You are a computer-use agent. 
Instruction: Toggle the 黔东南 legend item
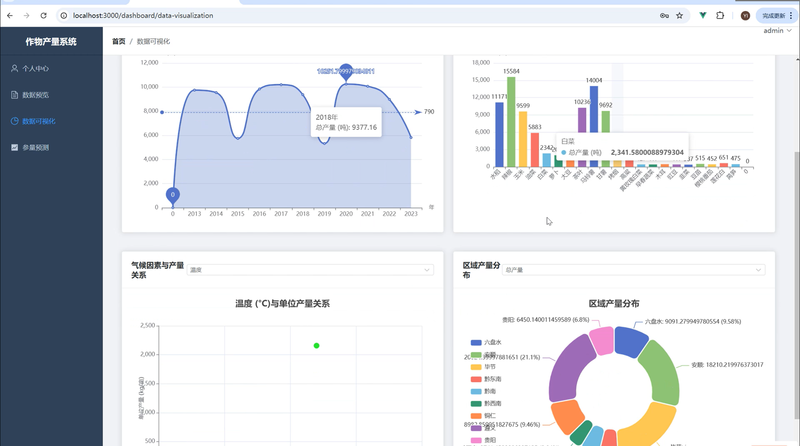click(486, 379)
